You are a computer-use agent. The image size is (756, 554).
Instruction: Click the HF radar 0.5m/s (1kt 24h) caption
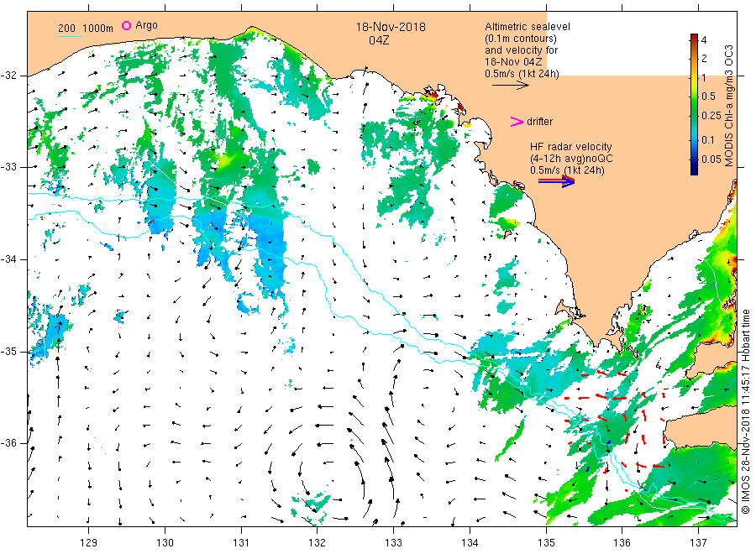567,170
